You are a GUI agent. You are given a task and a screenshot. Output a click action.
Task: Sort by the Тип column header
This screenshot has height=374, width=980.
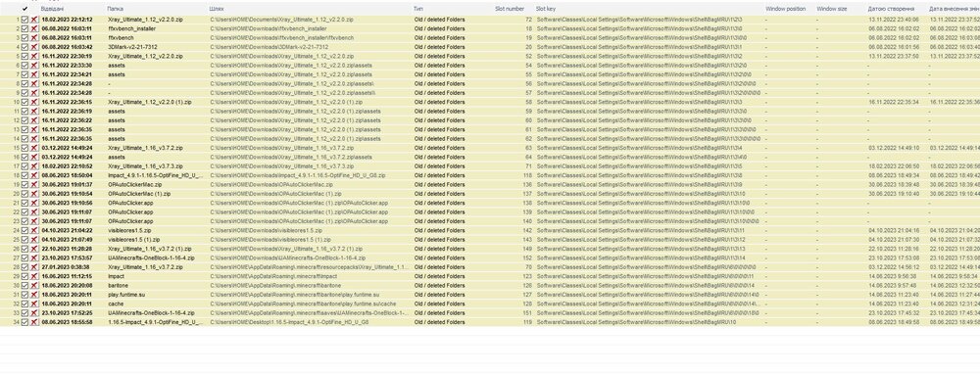(x=418, y=10)
